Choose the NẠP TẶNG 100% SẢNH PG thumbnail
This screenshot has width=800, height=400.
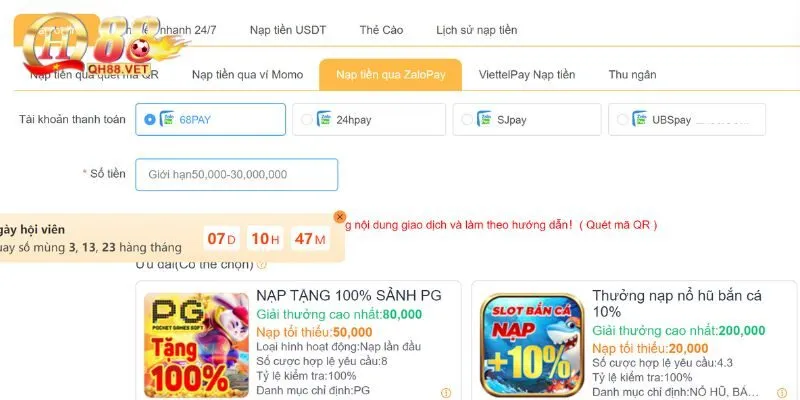(x=196, y=345)
